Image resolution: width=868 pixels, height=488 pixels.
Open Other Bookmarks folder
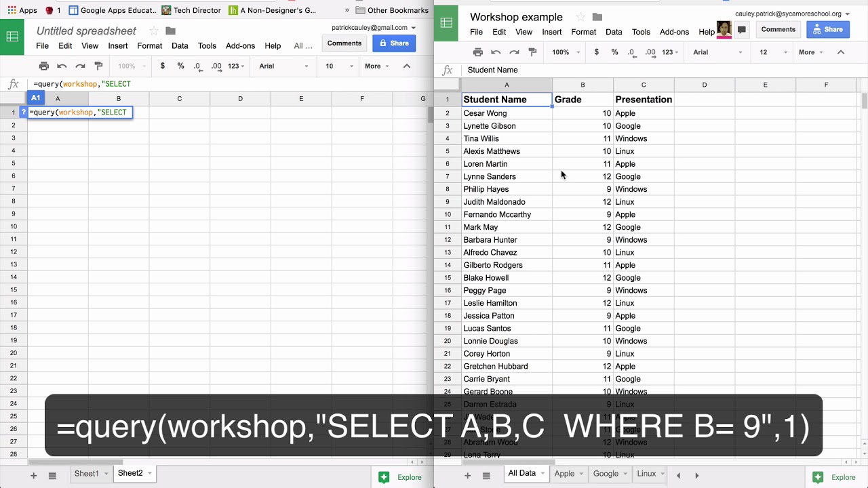pos(393,10)
